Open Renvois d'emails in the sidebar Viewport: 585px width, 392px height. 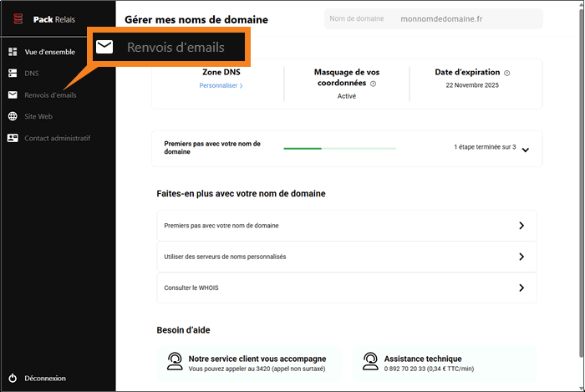(x=50, y=94)
